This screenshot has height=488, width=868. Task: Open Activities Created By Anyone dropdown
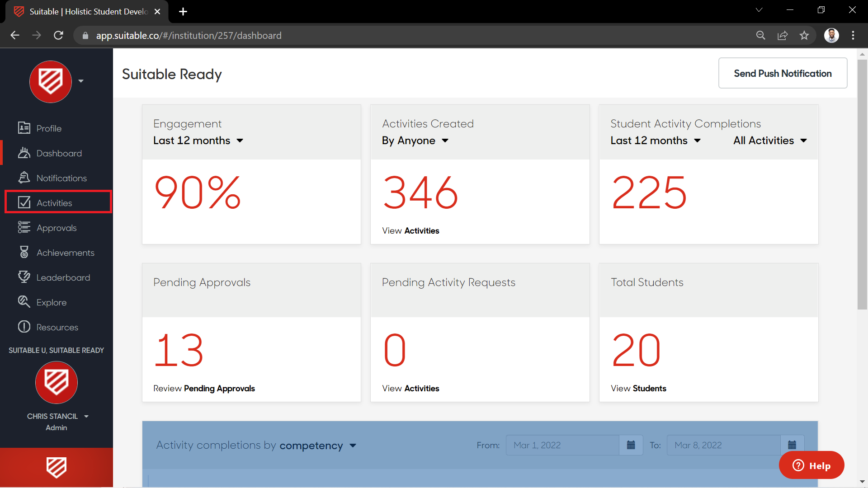coord(415,141)
